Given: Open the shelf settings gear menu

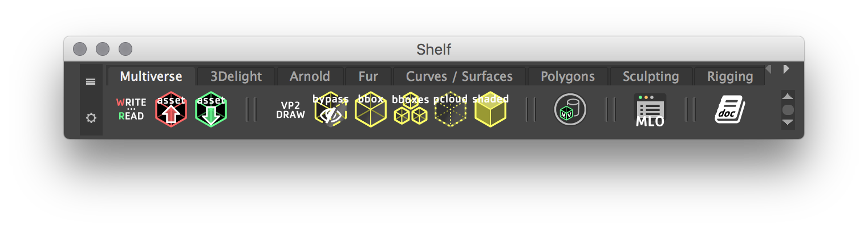Looking at the screenshot, I should point(91,118).
